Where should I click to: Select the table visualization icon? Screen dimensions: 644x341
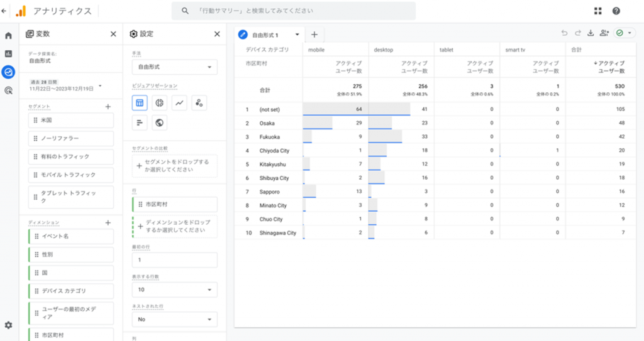pos(140,103)
